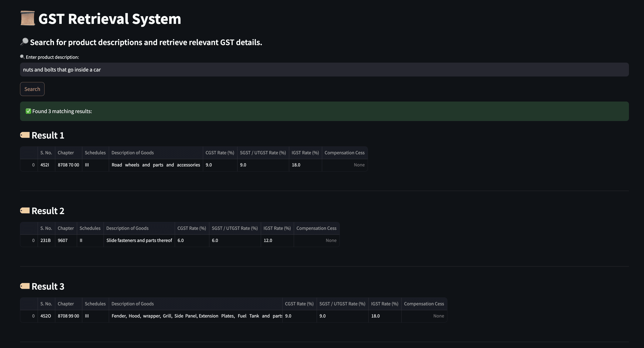Click the small magnifier next to 'Enter product description'
This screenshot has height=348, width=644.
coord(22,57)
